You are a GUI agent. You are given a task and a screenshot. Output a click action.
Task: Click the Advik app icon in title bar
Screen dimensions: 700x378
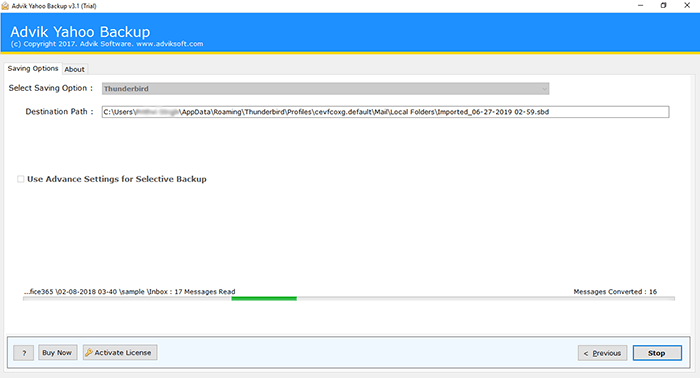point(5,6)
